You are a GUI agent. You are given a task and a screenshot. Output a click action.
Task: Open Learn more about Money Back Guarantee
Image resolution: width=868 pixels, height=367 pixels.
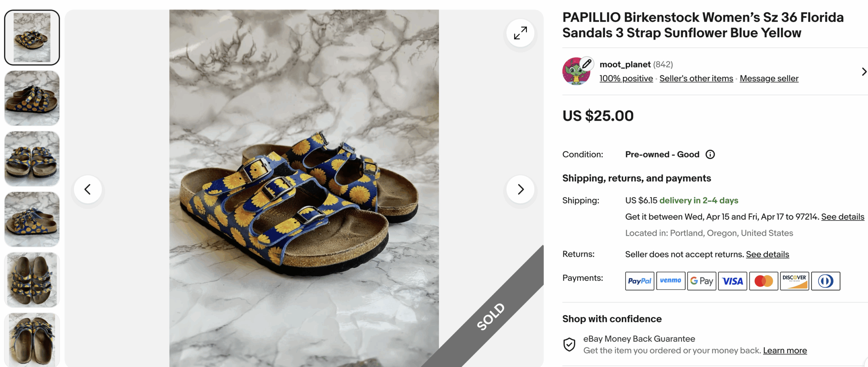(x=785, y=350)
